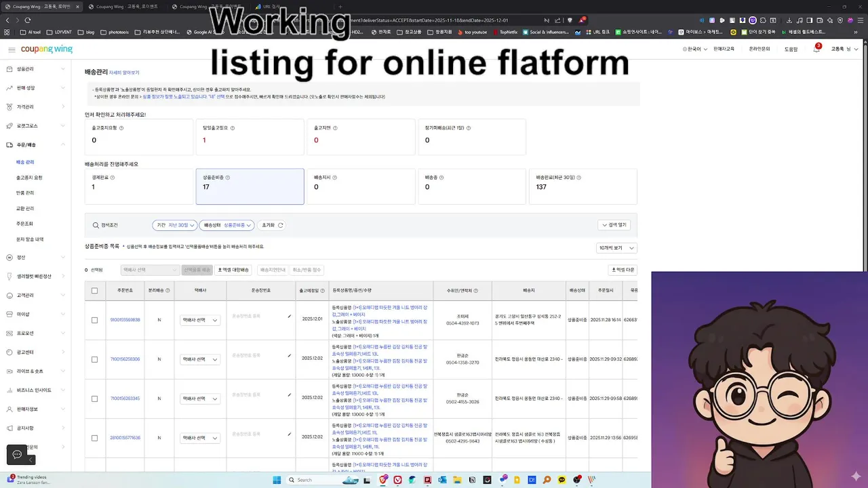Click help icon in 분리배송 column header
This screenshot has width=868, height=488.
(167, 290)
